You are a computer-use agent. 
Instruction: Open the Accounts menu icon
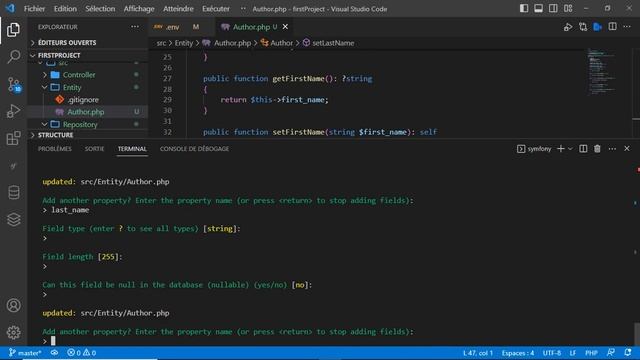(13, 305)
